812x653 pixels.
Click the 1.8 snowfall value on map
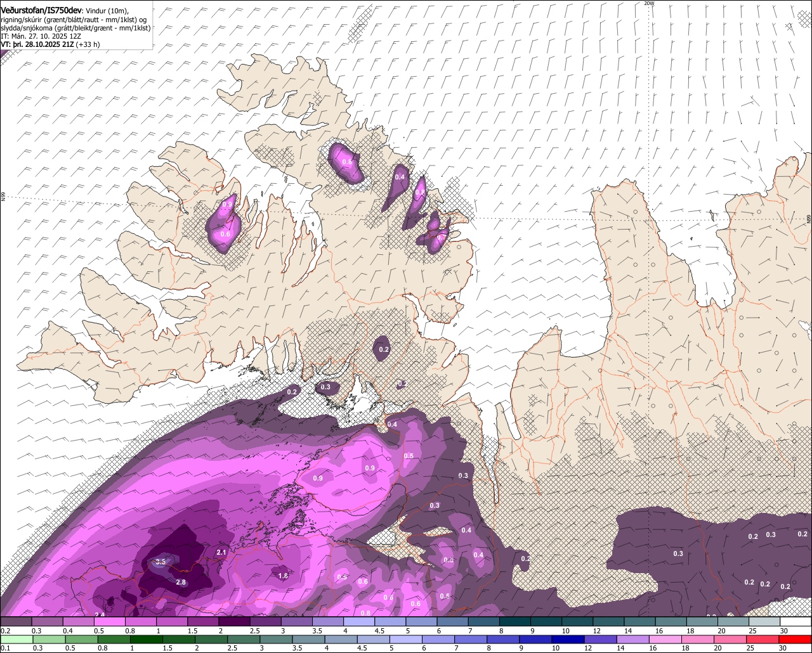click(x=284, y=576)
